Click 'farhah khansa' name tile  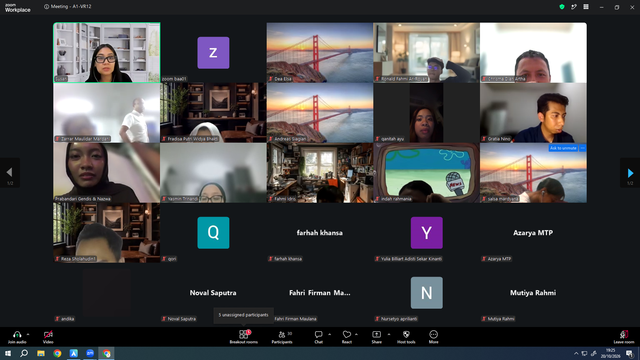pyautogui.click(x=320, y=233)
